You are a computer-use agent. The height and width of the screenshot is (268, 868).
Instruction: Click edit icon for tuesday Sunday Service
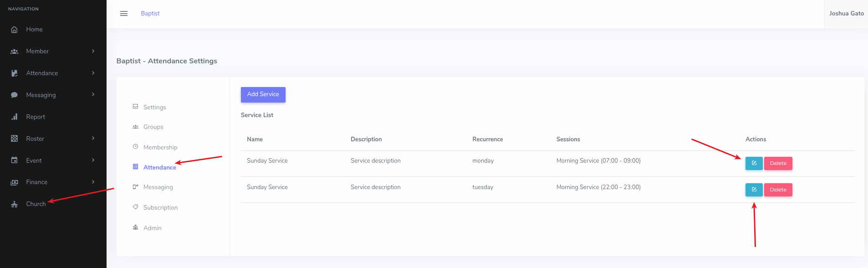754,190
